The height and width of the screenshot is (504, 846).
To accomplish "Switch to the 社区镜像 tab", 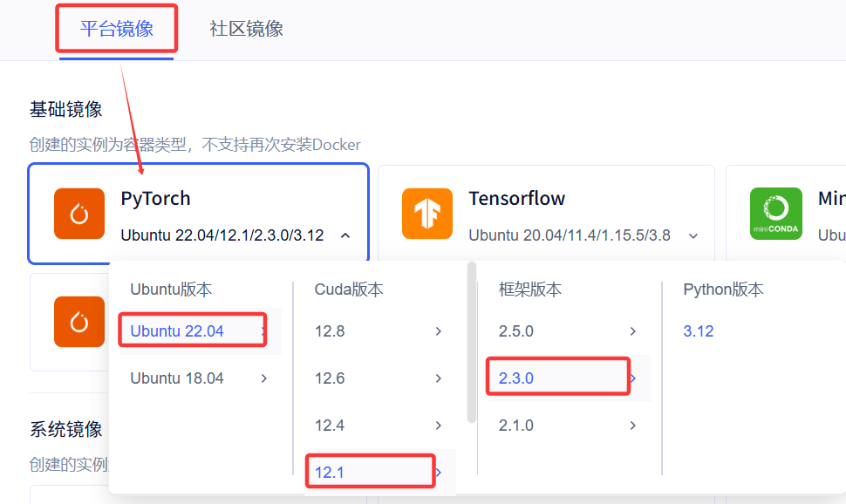I will pyautogui.click(x=246, y=29).
